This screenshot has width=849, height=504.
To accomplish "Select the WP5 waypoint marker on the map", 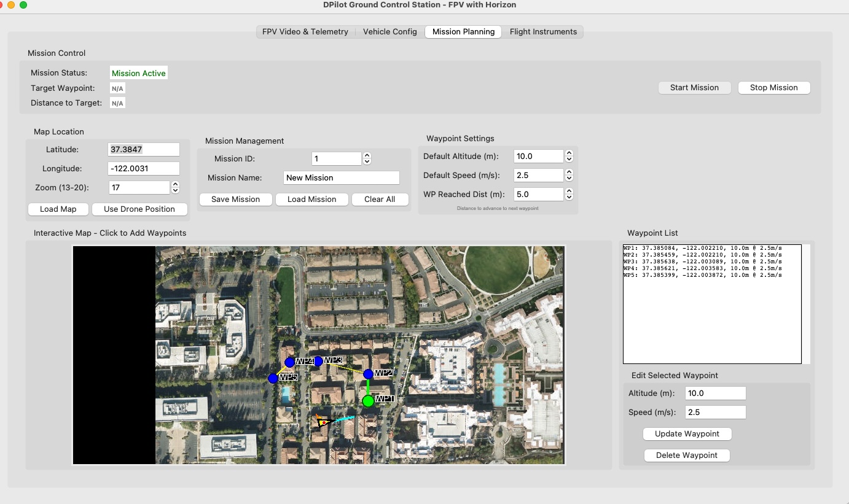I will point(273,379).
